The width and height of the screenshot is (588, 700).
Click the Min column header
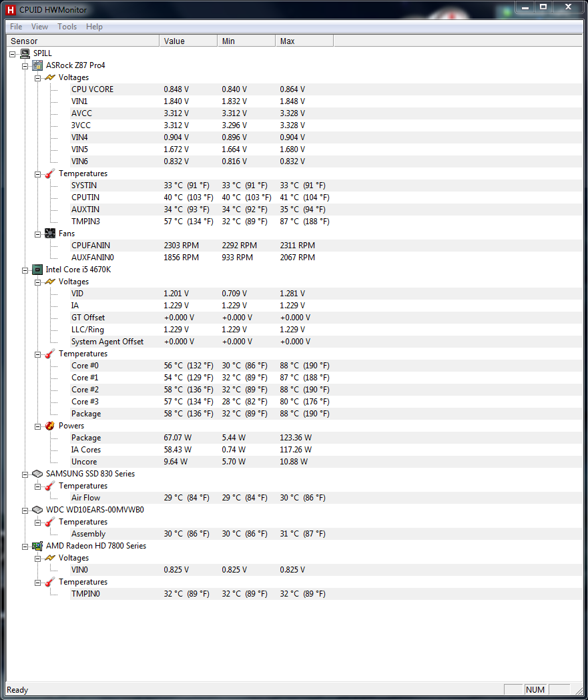(246, 41)
